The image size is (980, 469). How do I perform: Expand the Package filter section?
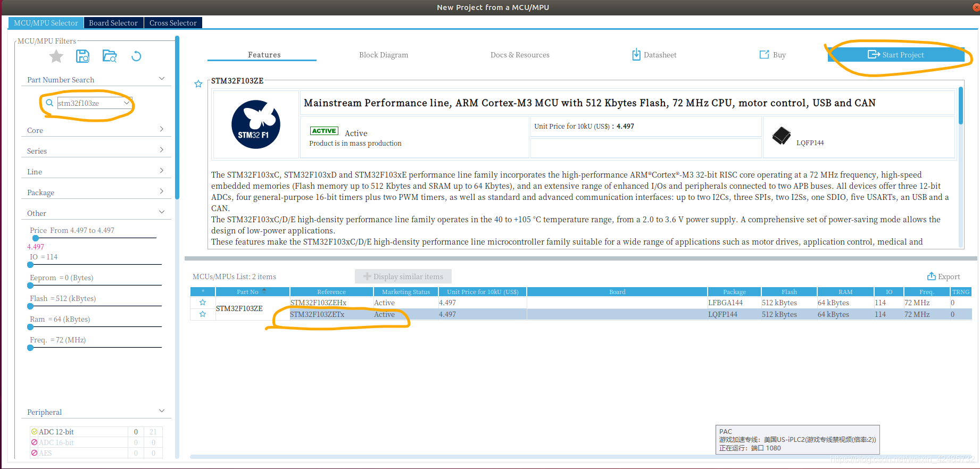click(x=162, y=191)
